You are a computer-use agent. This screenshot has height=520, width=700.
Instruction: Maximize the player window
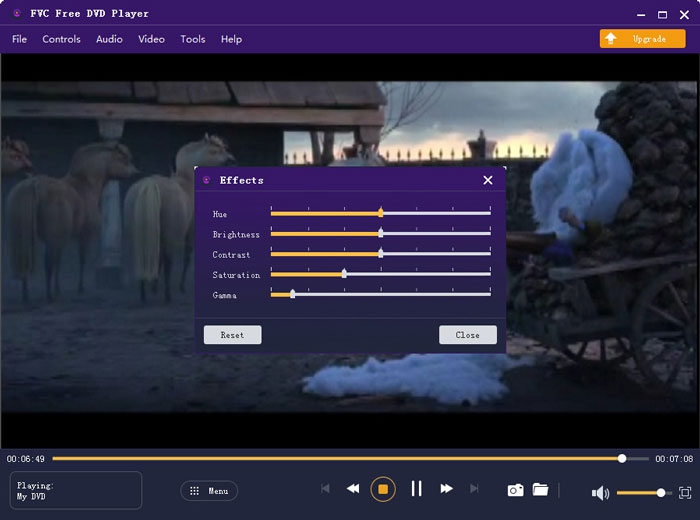point(662,15)
